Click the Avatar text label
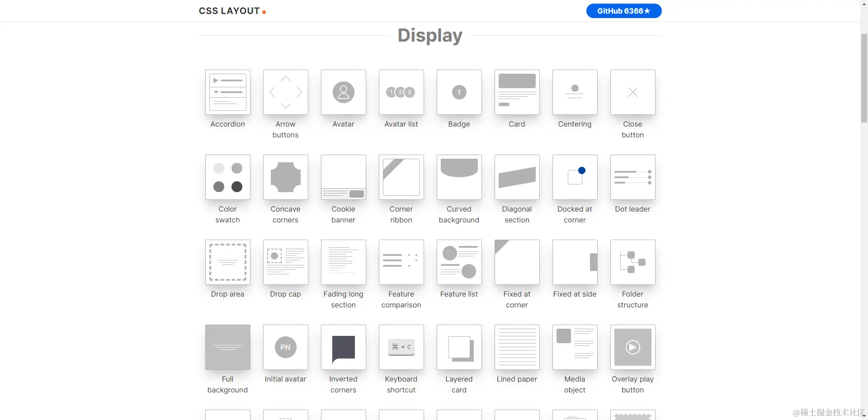The image size is (868, 420). point(344,124)
